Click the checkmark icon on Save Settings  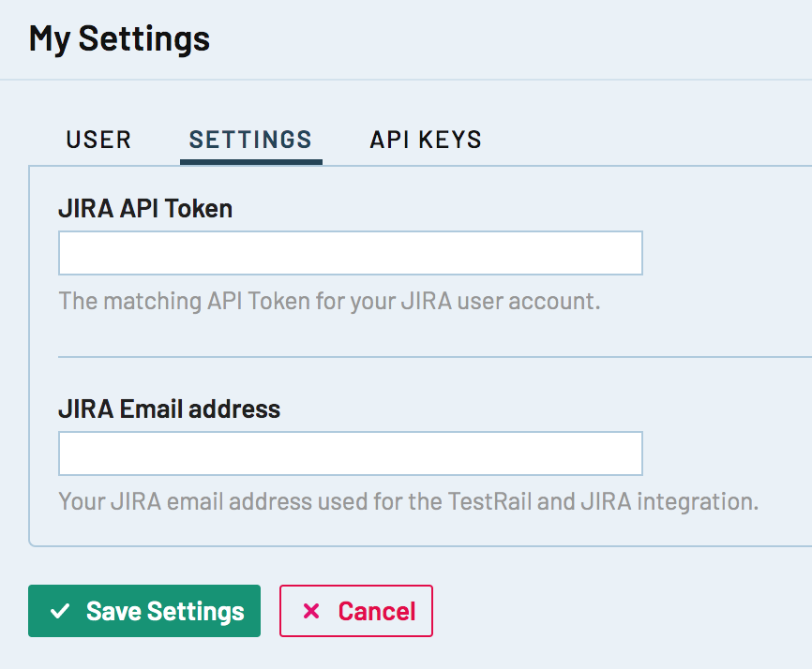pyautogui.click(x=60, y=612)
